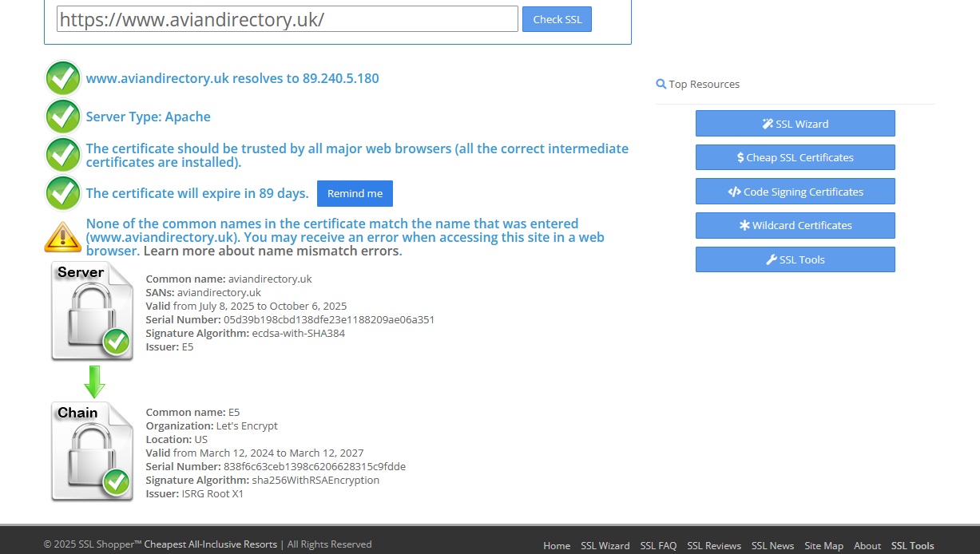
Task: Click the server serial number 05d39b198cbd... text
Action: point(290,319)
